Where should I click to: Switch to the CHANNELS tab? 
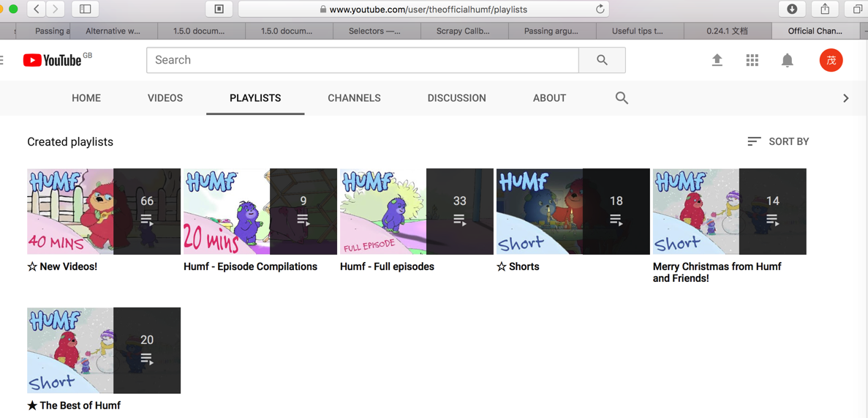pos(354,98)
